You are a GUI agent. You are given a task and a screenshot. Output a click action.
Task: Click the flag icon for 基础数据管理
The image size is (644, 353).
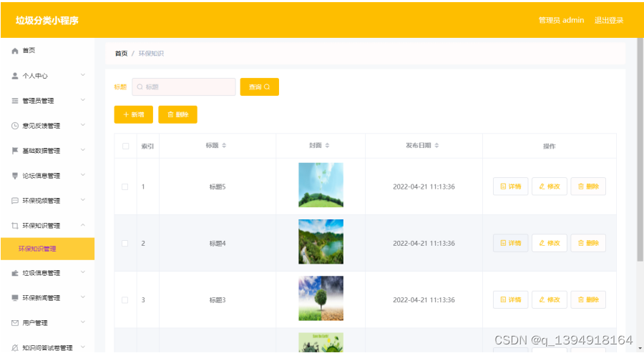pos(15,151)
